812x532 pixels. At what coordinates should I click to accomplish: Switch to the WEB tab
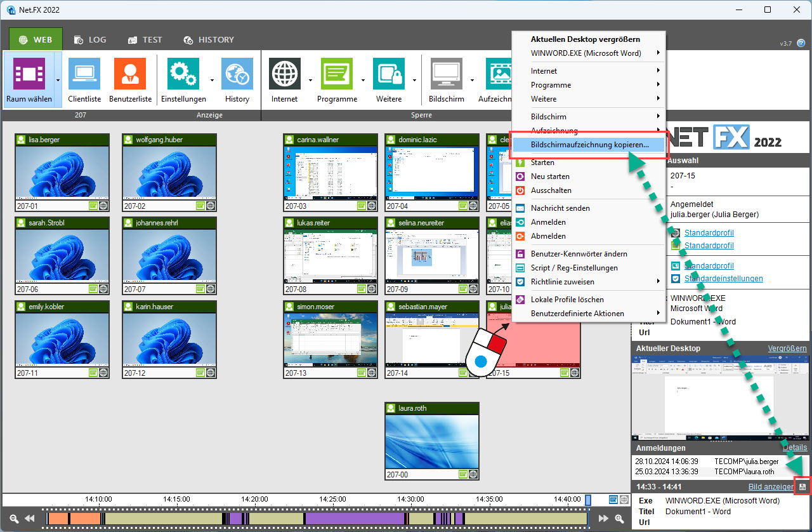(x=36, y=39)
